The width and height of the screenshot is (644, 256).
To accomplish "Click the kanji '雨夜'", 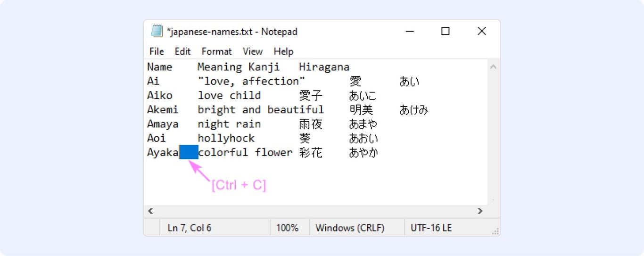I will click(x=311, y=124).
